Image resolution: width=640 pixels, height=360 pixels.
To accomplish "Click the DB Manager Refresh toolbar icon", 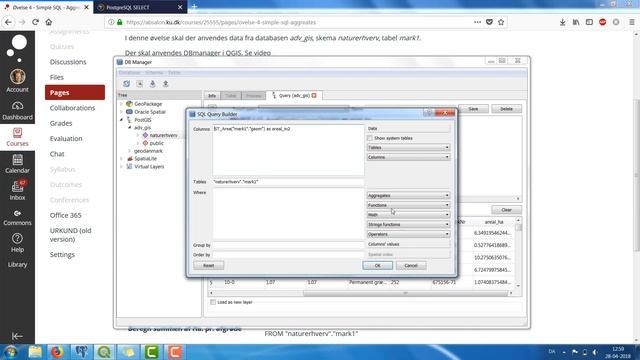I will click(127, 84).
